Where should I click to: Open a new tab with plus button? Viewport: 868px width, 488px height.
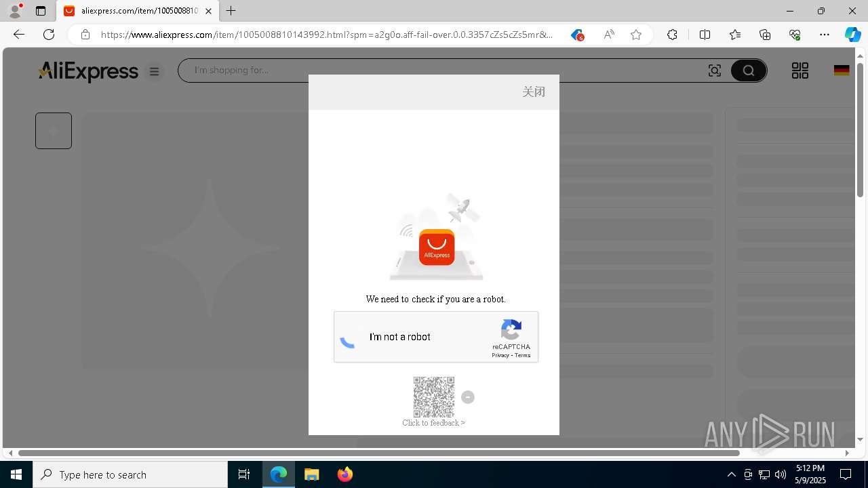231,11
